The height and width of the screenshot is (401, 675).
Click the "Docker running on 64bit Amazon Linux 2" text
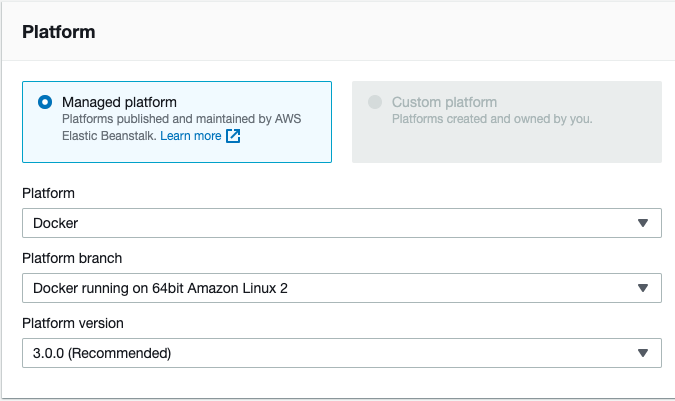pyautogui.click(x=160, y=288)
